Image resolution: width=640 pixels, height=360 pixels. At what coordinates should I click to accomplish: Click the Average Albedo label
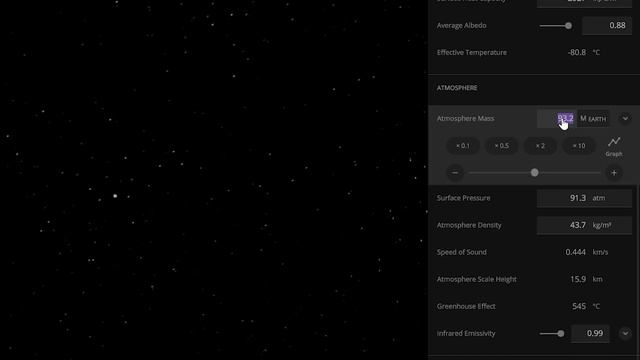click(462, 25)
